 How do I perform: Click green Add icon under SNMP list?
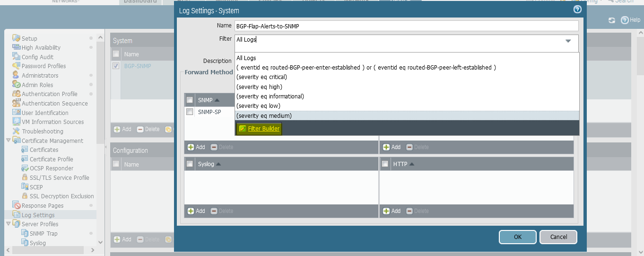[x=191, y=147]
